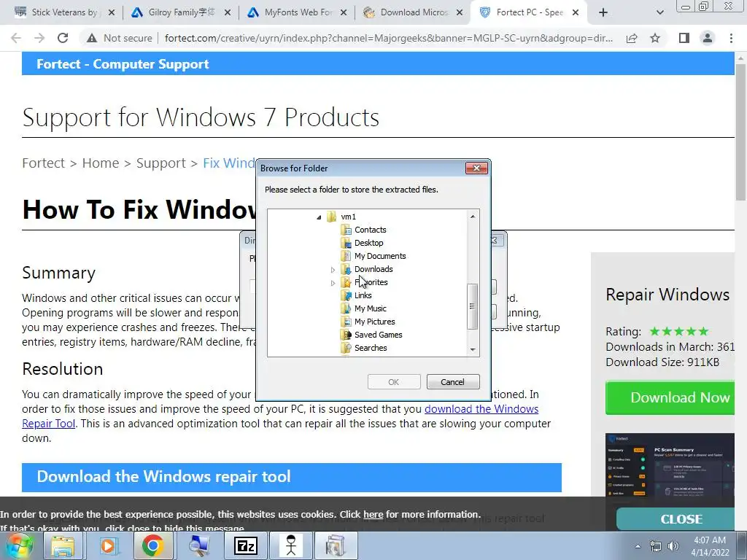Click the Desktop folder icon
Screen dimensions: 747x560
pos(347,243)
